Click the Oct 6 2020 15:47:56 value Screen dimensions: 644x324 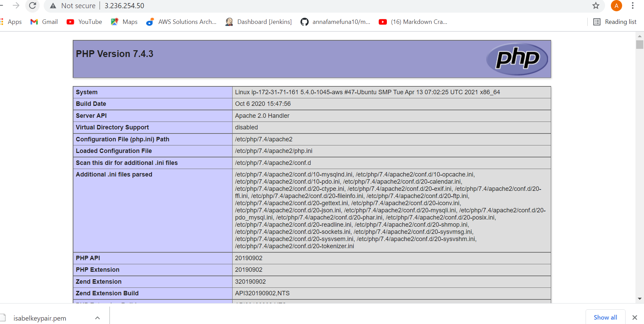[263, 104]
